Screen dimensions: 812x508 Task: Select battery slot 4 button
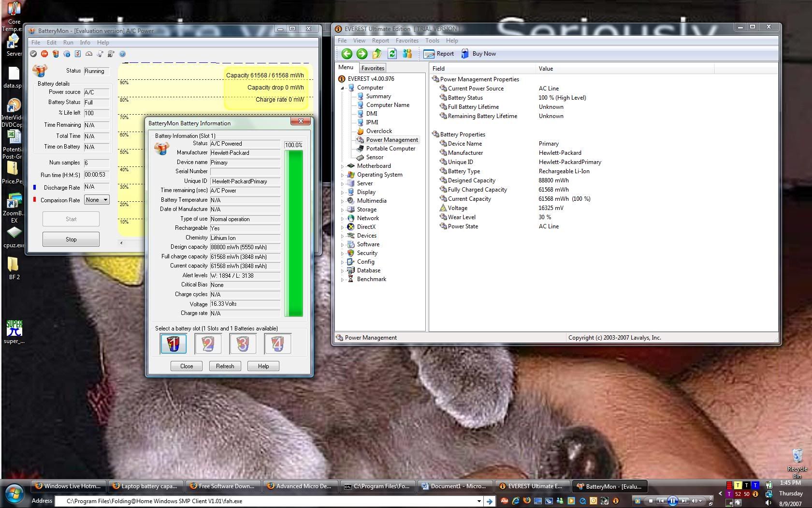277,344
